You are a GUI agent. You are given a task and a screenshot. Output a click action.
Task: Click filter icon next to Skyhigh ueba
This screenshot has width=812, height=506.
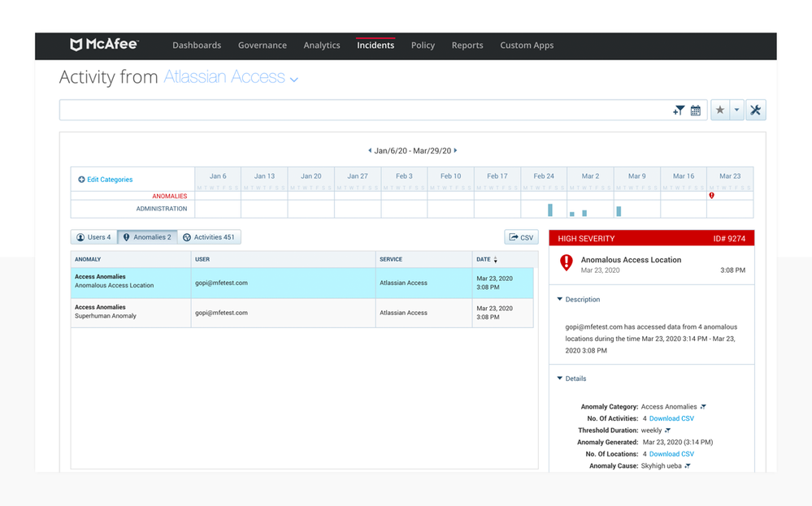(688, 466)
